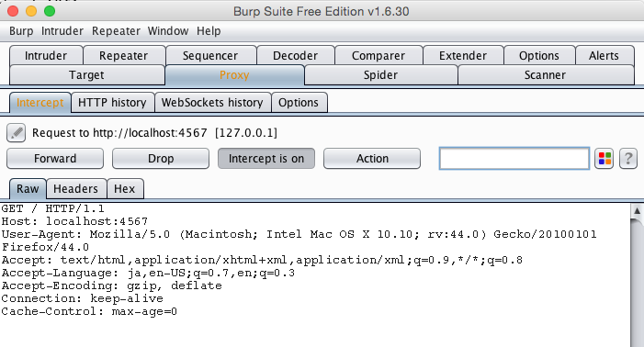
Task: Switch to the Hex view tab
Action: 125,189
